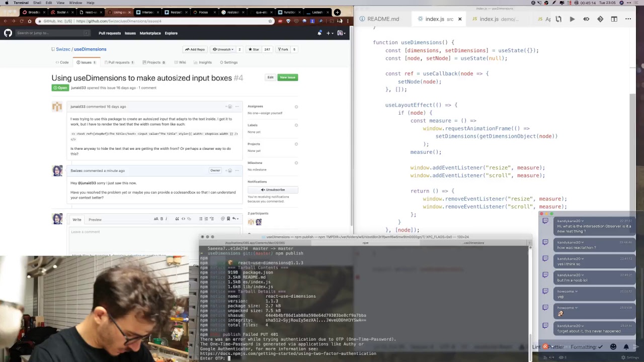The width and height of the screenshot is (644, 362).
Task: Open the Marketplace link in GitHub header
Action: [x=150, y=33]
